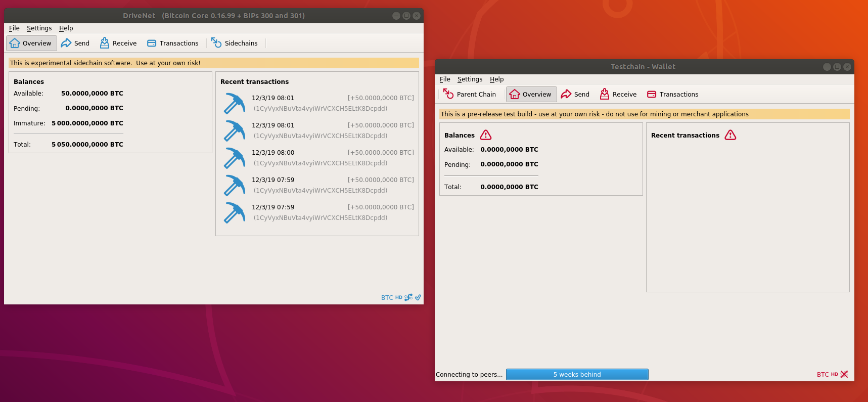This screenshot has height=402, width=868.
Task: Show Transactions page in DriveNet window
Action: click(173, 43)
